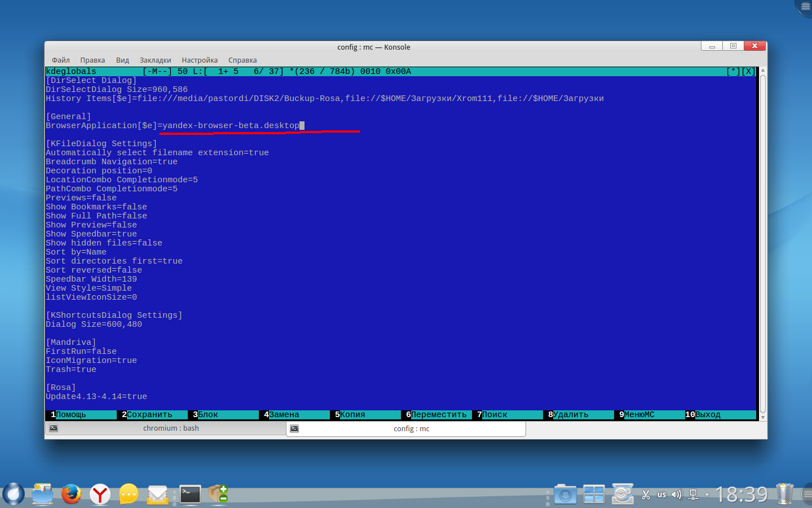Click the scrollbar down arrow
This screenshot has height=508, width=812.
(763, 417)
